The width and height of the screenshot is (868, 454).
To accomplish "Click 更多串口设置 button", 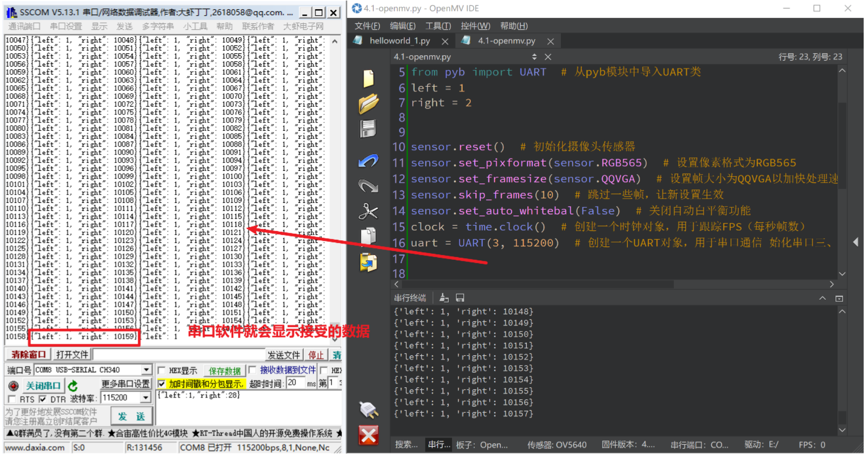I will point(125,383).
